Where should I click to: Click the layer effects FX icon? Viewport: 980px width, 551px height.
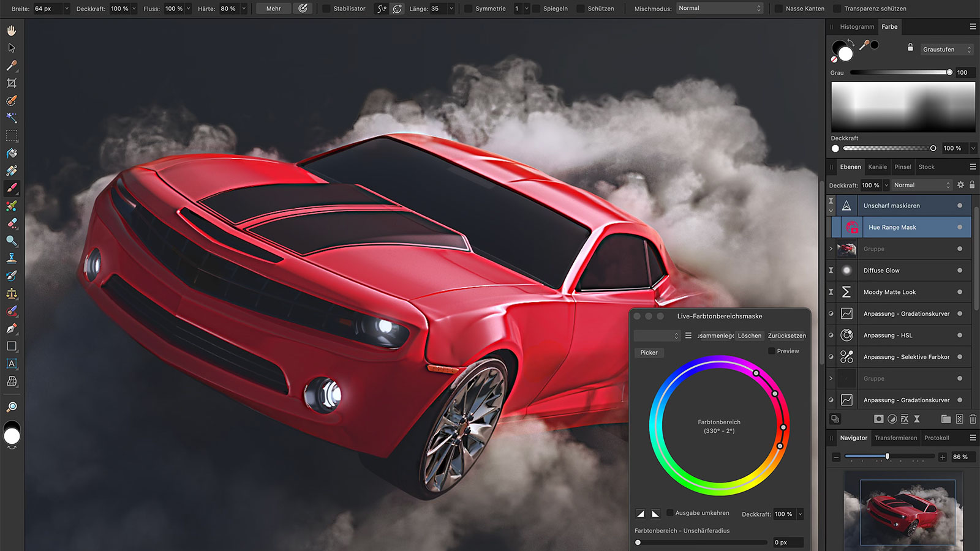pyautogui.click(x=904, y=419)
